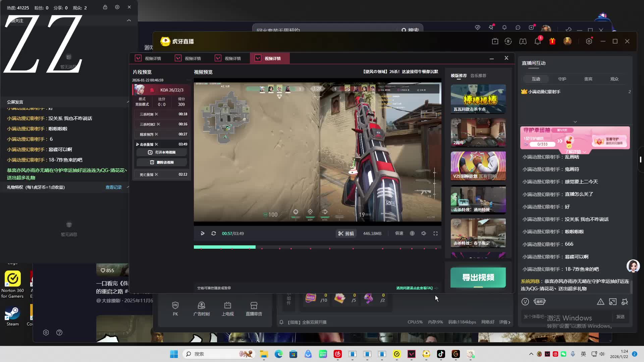Switch to the 守护 tab
Screen dimensions: 644x362
(x=562, y=79)
